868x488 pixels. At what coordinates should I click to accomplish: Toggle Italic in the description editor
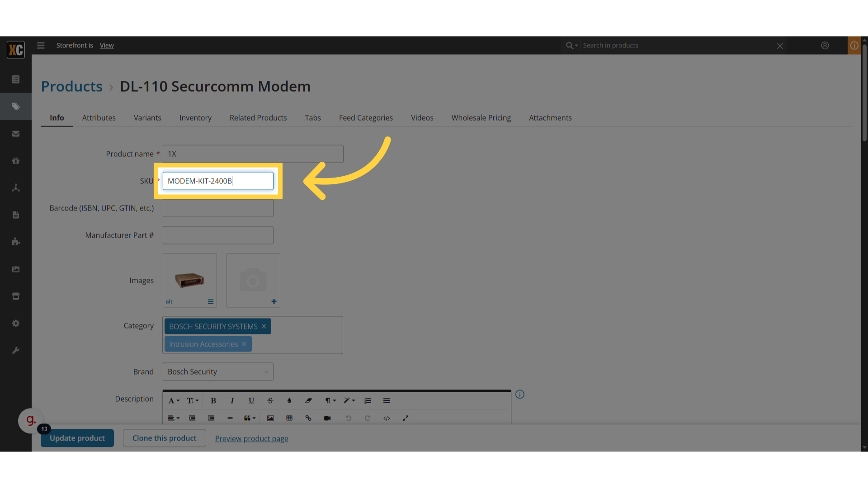point(232,400)
